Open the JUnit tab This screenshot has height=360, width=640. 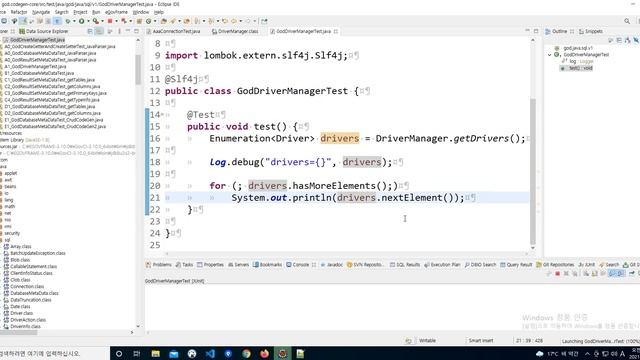point(587,265)
